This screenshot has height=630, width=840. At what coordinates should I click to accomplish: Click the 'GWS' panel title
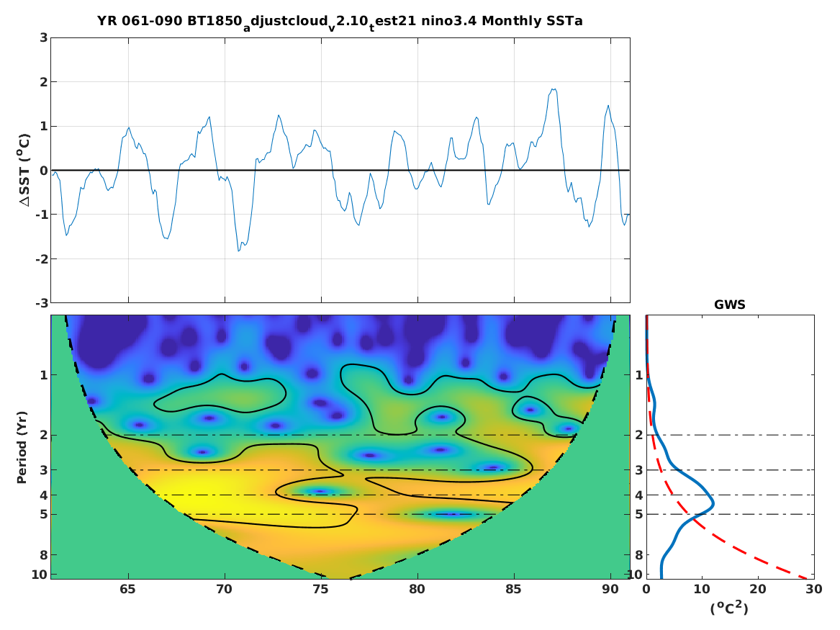pyautogui.click(x=730, y=305)
